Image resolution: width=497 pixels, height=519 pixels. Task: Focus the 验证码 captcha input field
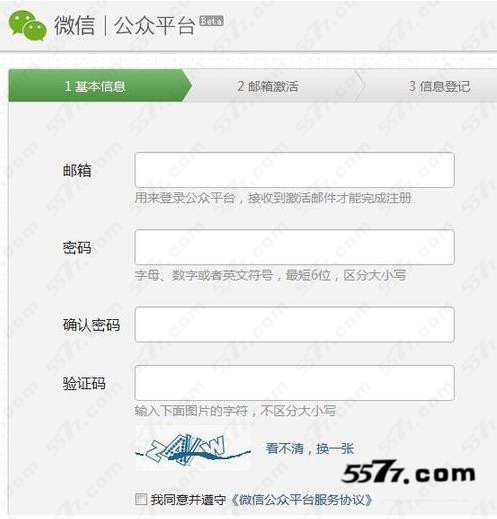point(294,383)
